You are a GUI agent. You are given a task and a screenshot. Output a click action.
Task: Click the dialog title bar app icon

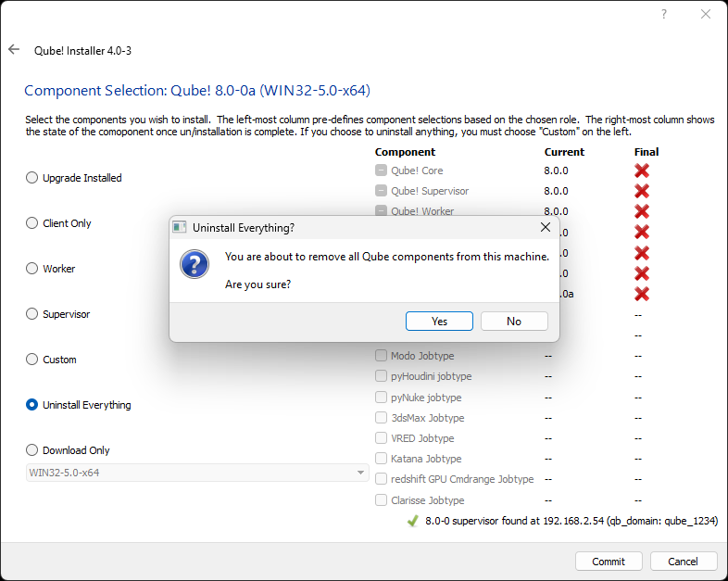(x=180, y=227)
